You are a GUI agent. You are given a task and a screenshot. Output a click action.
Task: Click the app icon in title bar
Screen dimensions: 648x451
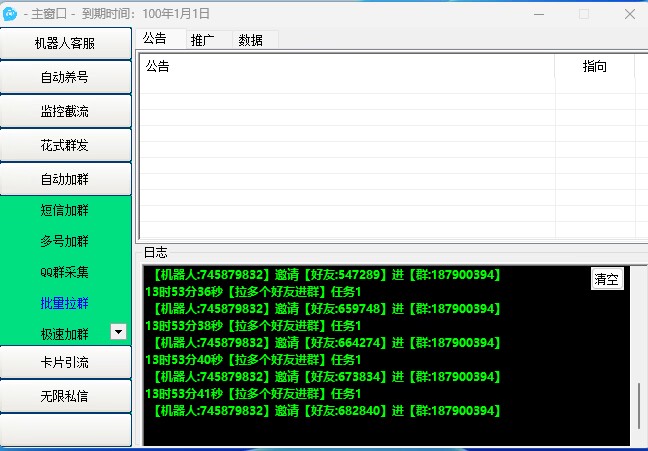click(x=11, y=14)
